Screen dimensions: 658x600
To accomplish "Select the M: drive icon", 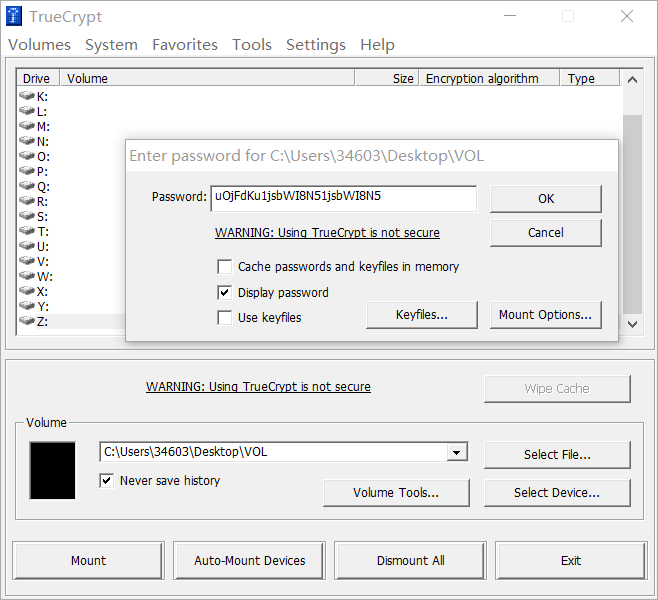I will tap(27, 126).
